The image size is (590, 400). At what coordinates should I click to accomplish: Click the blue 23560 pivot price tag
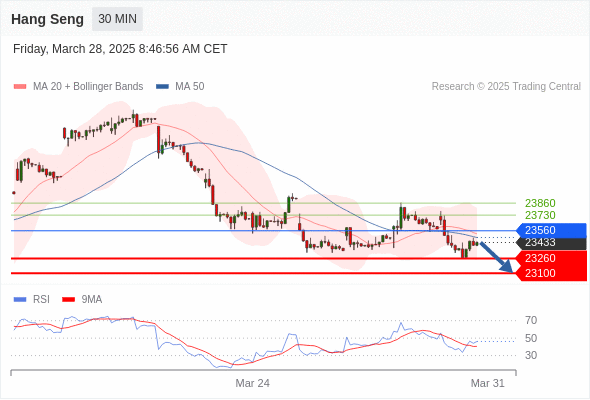click(551, 230)
